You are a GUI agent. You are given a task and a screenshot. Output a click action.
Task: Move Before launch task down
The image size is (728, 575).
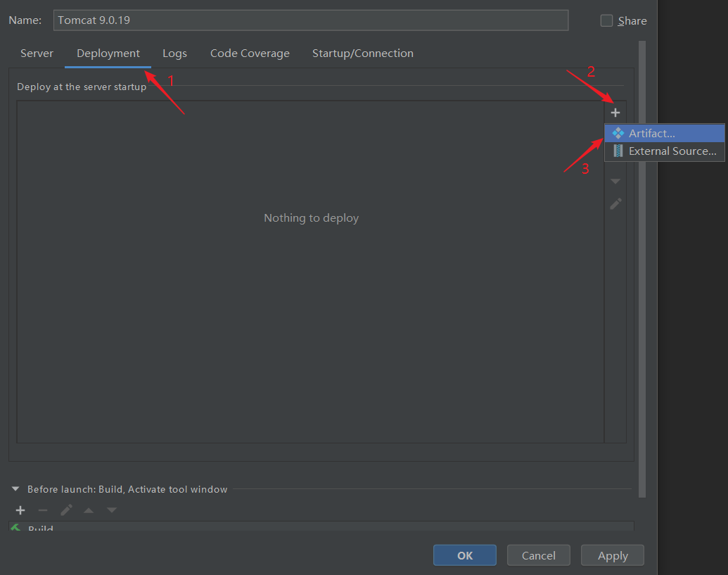pos(112,510)
